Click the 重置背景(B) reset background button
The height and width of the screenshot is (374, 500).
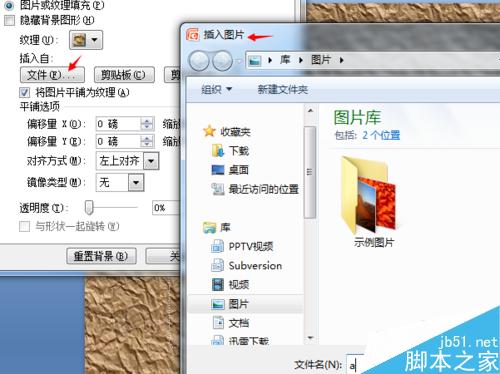point(101,256)
